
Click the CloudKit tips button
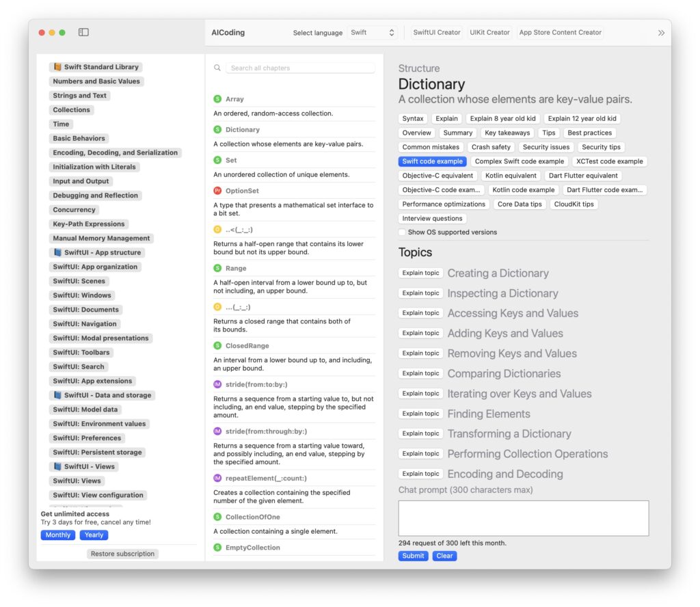[x=574, y=204]
